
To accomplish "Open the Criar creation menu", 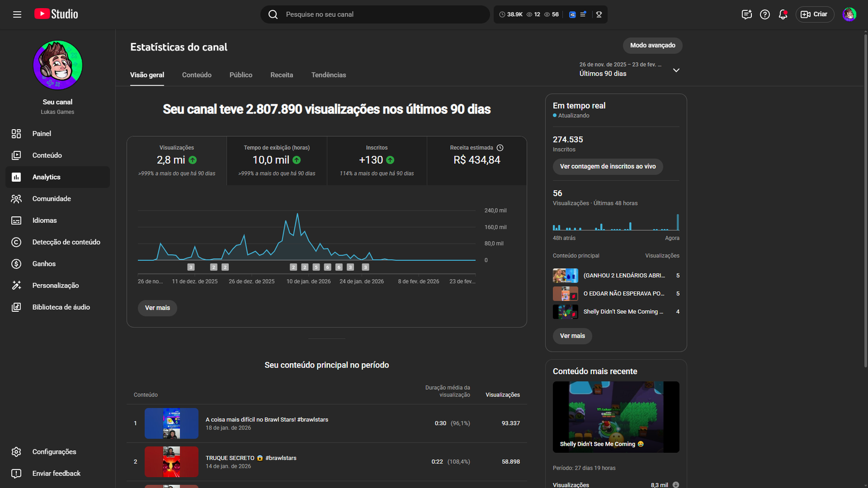I will 814,15.
